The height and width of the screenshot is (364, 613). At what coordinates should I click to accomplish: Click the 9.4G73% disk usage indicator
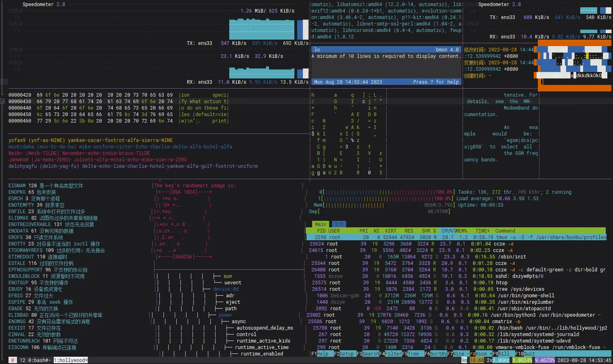tap(545, 360)
